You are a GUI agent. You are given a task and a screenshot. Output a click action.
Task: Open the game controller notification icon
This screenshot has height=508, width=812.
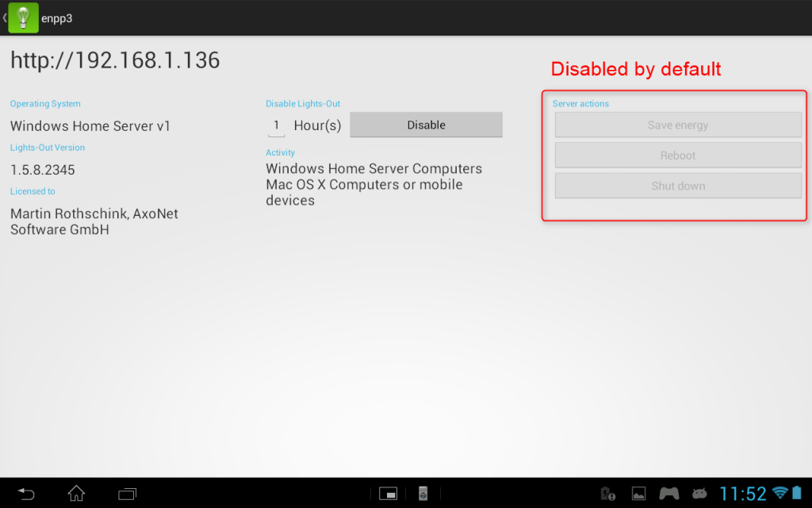point(668,494)
